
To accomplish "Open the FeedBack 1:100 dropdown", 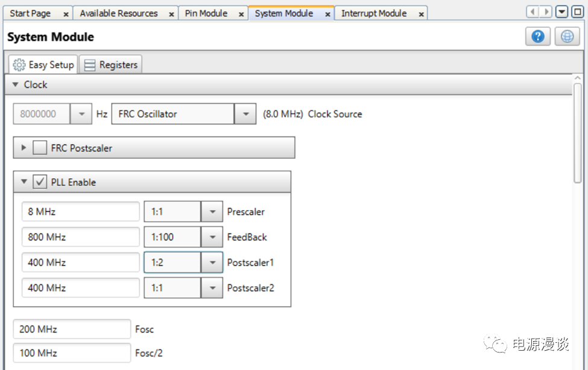I will click(x=212, y=237).
